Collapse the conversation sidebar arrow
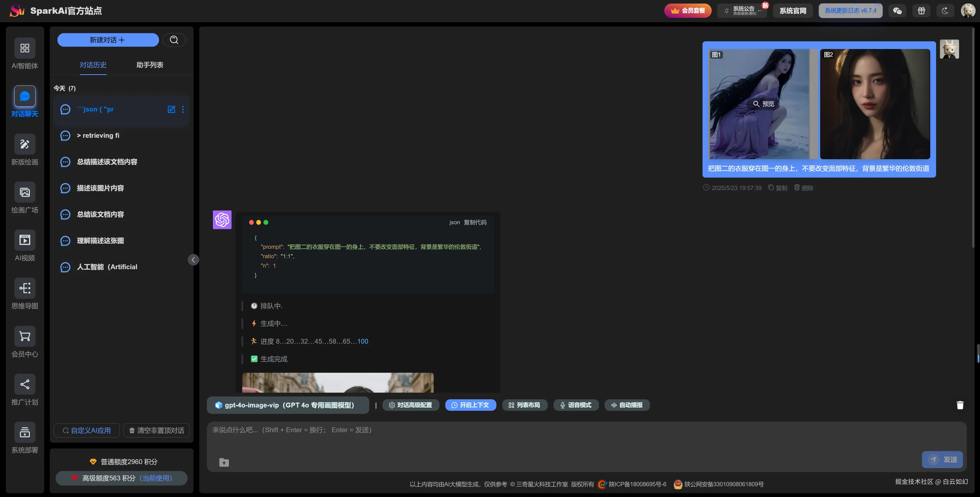Screen dimensions: 980x497 [x=193, y=260]
